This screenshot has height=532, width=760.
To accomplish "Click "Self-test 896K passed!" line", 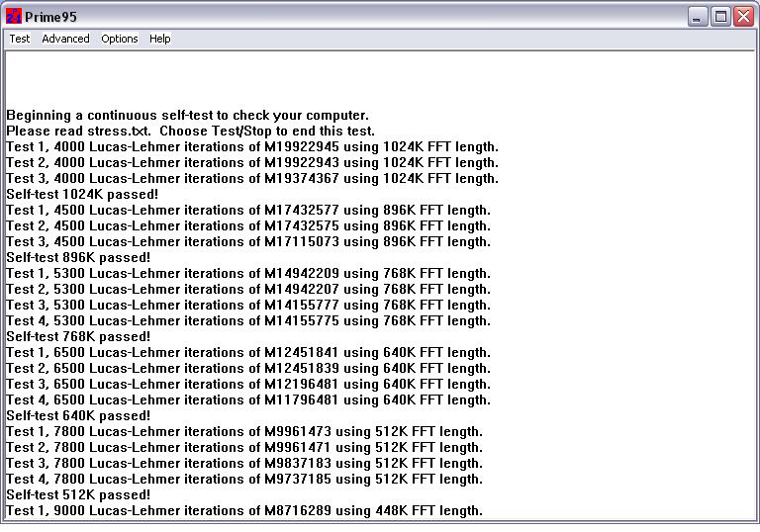I will click(x=78, y=258).
